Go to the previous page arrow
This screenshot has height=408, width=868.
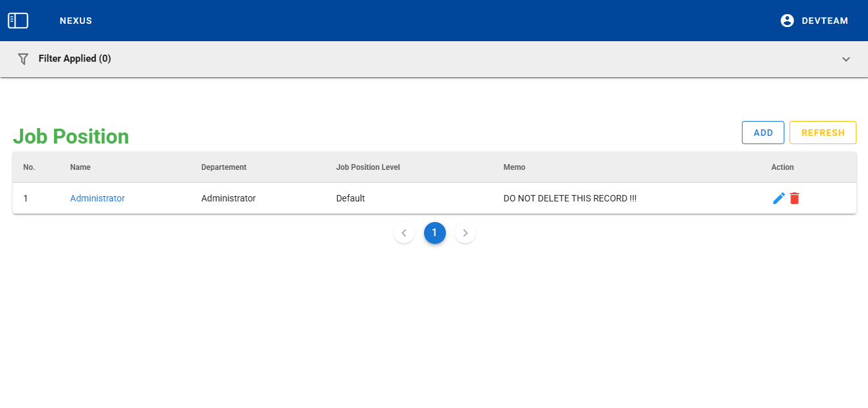[x=404, y=233]
